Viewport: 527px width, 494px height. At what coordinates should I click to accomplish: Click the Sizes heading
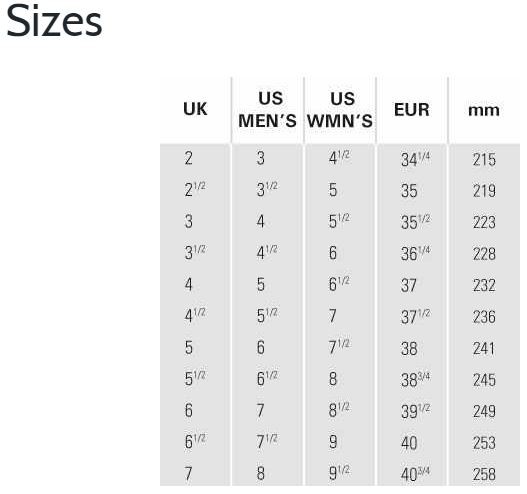click(54, 22)
